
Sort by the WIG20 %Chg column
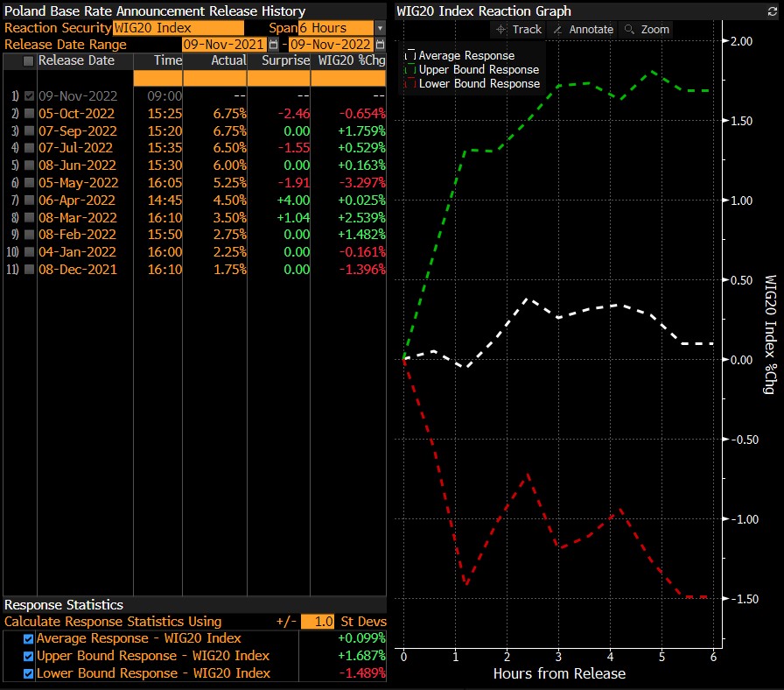(x=348, y=61)
